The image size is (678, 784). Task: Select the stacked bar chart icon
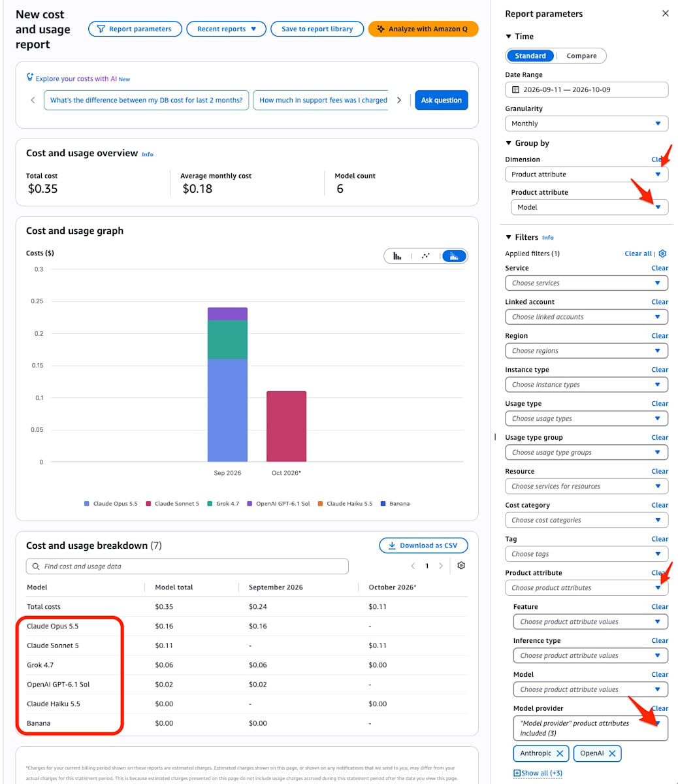(454, 256)
